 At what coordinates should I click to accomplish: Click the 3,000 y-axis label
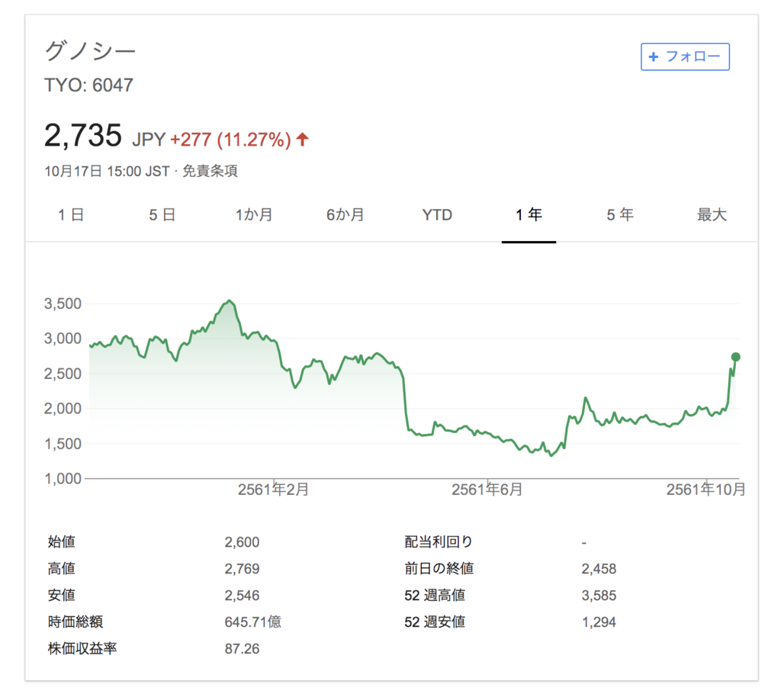(x=63, y=339)
